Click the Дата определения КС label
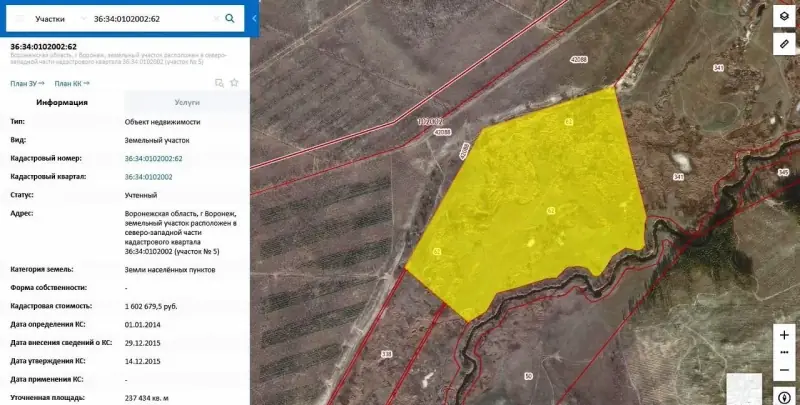This screenshot has width=800, height=405. point(48,324)
